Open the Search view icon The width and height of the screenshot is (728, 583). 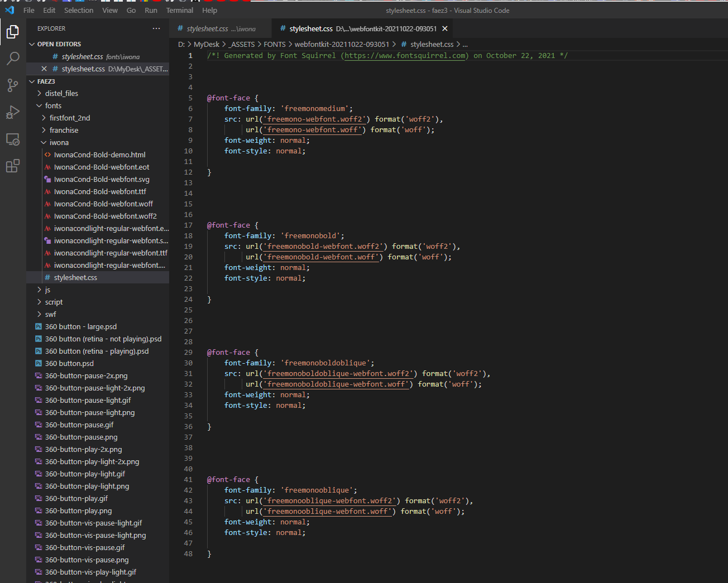(13, 59)
